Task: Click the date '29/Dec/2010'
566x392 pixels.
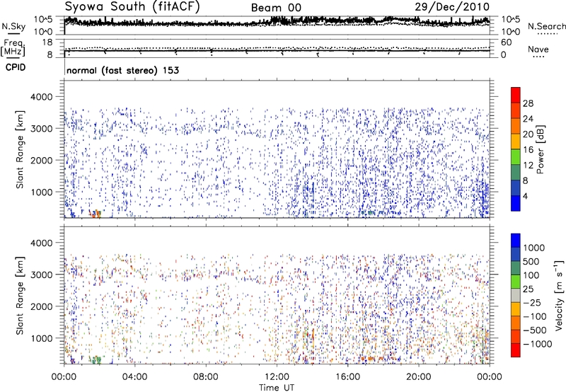Action: [x=452, y=7]
